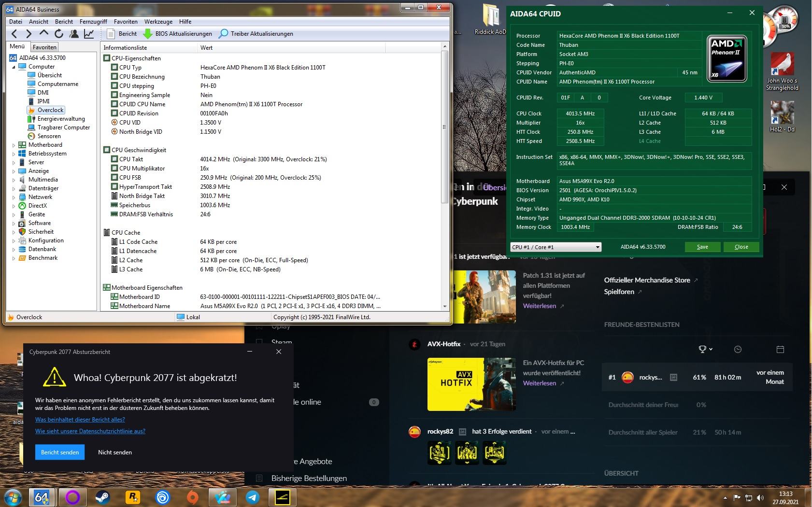
Task: Click the Up arrow in AIDA64 toolbar
Action: tap(44, 33)
